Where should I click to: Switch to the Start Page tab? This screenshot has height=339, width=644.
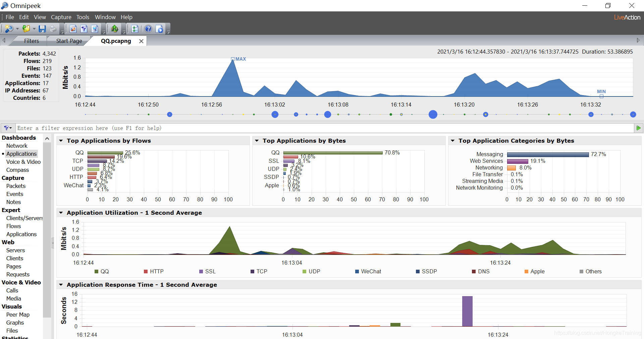[x=69, y=41]
